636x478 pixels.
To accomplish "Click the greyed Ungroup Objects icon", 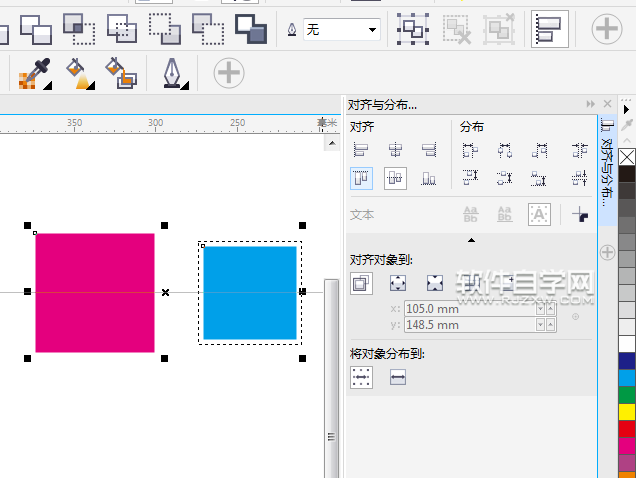I will [x=456, y=30].
